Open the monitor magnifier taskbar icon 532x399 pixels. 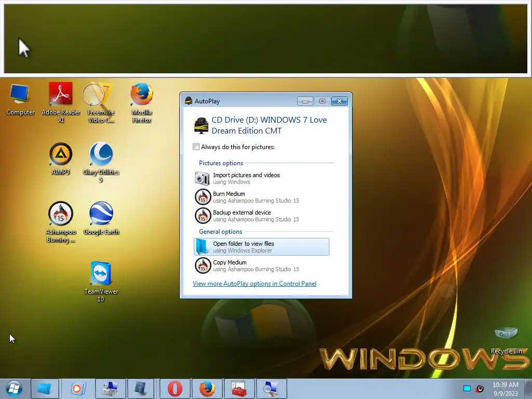pyautogui.click(x=271, y=389)
